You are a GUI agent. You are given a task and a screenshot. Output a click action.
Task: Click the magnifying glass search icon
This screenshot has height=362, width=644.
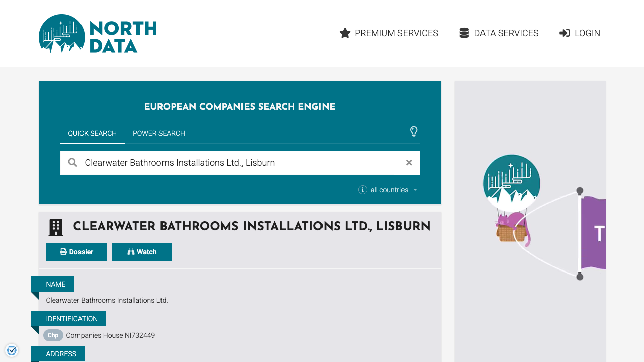tap(72, 162)
